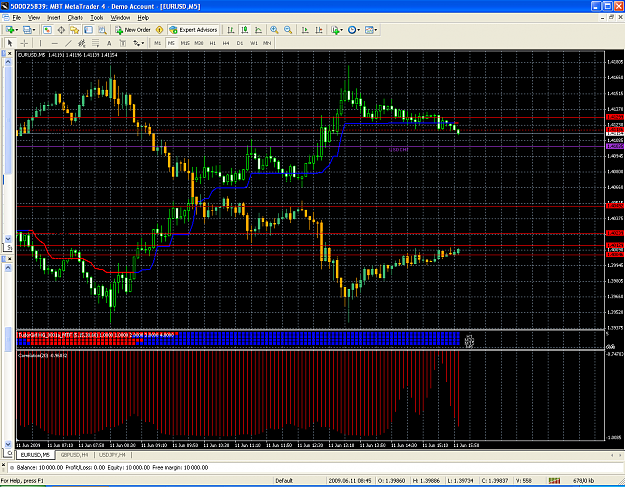Open the Data Window crosshair icon
Viewport: 625px width, 487px height.
(61, 30)
